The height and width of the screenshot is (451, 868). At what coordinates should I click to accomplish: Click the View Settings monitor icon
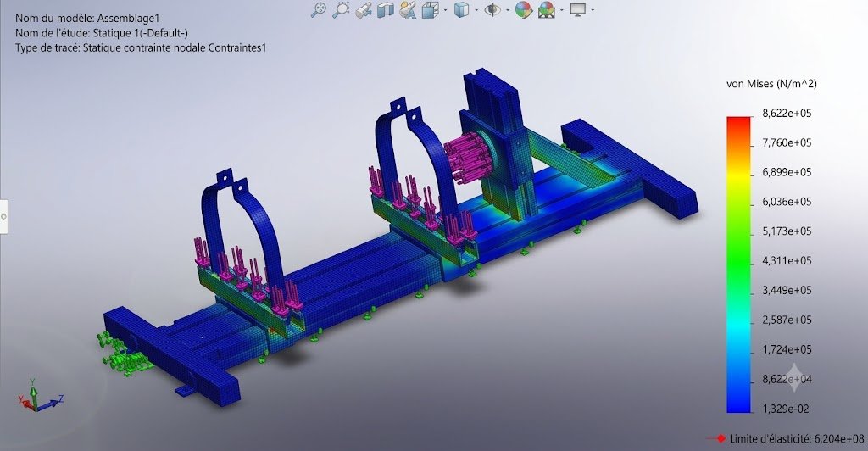578,9
